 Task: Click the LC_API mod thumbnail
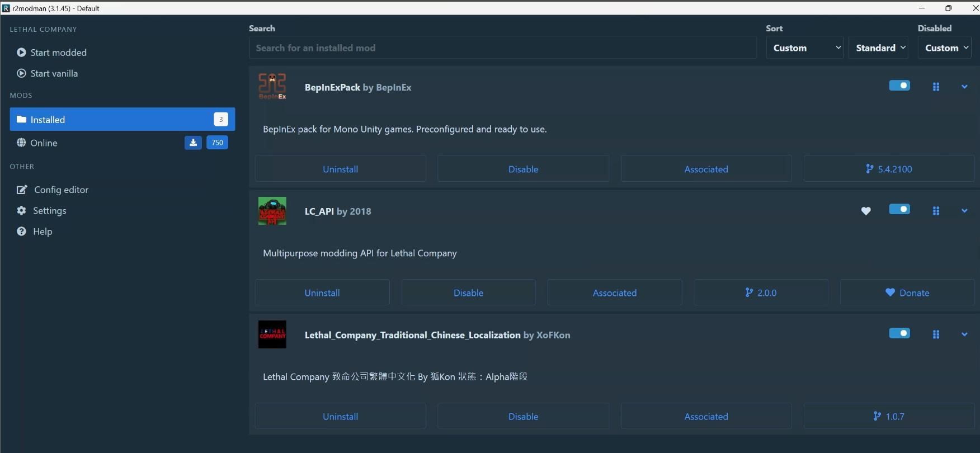point(272,211)
